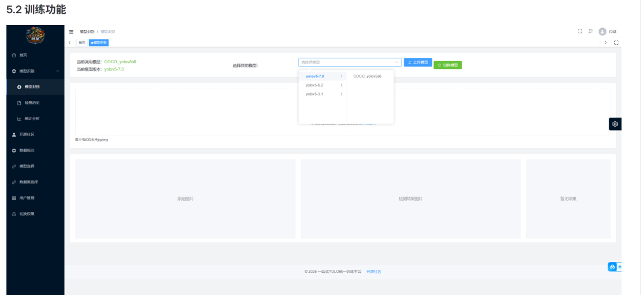Click the 上传模型 button
This screenshot has height=295, width=644.
coord(418,62)
